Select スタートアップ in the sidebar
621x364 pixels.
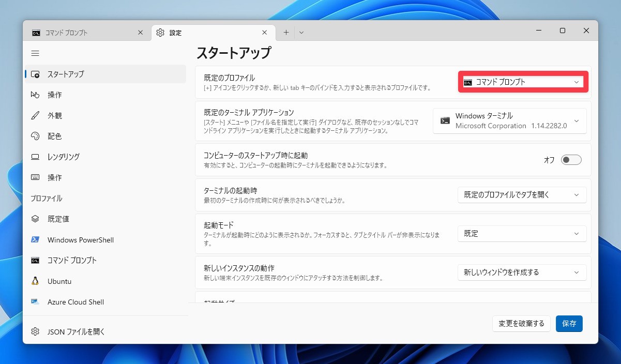click(x=65, y=74)
